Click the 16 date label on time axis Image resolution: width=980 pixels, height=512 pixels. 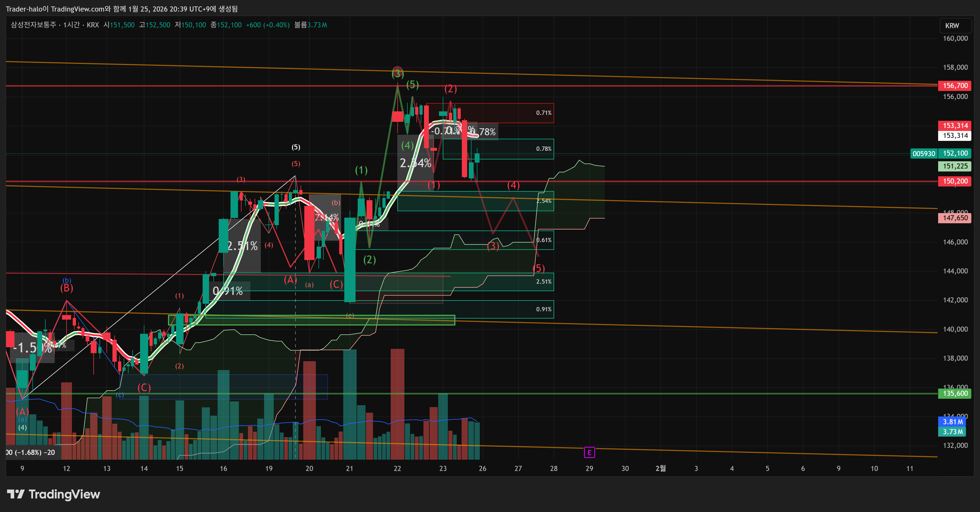click(223, 469)
